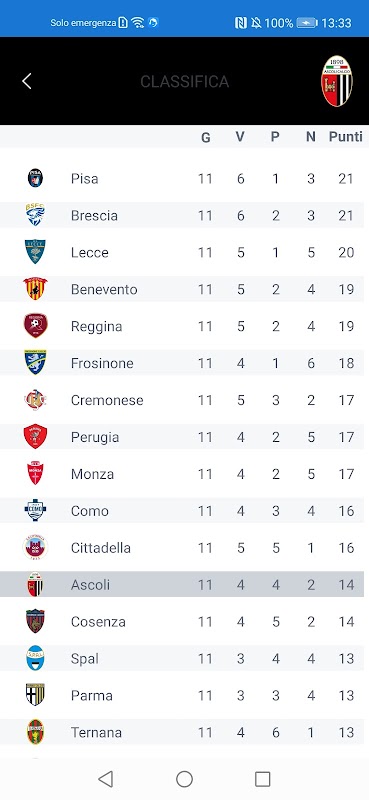Tap the Android back triangle button
This screenshot has height=800, width=369.
(x=105, y=779)
